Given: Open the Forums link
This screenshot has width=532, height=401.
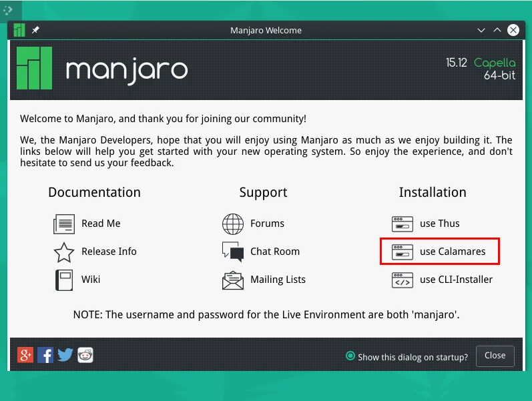Looking at the screenshot, I should [x=268, y=224].
